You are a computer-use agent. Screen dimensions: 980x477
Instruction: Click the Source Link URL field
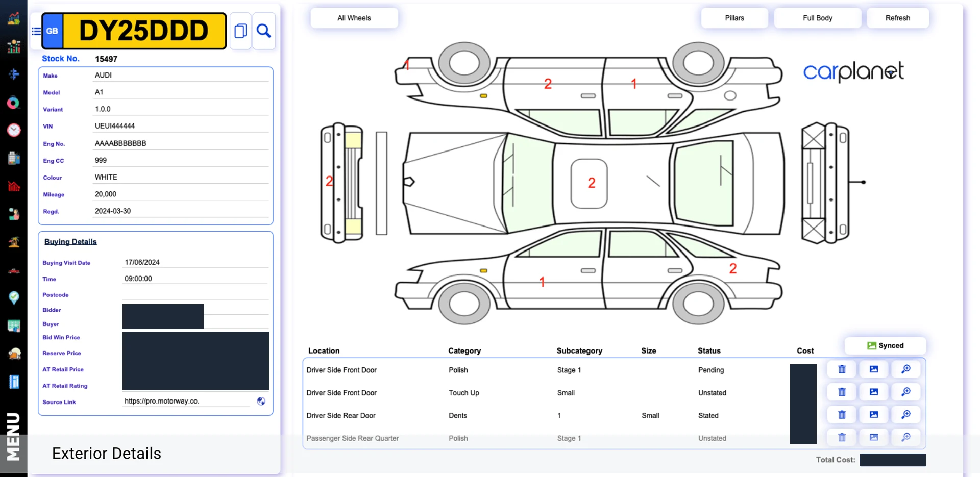(x=187, y=401)
